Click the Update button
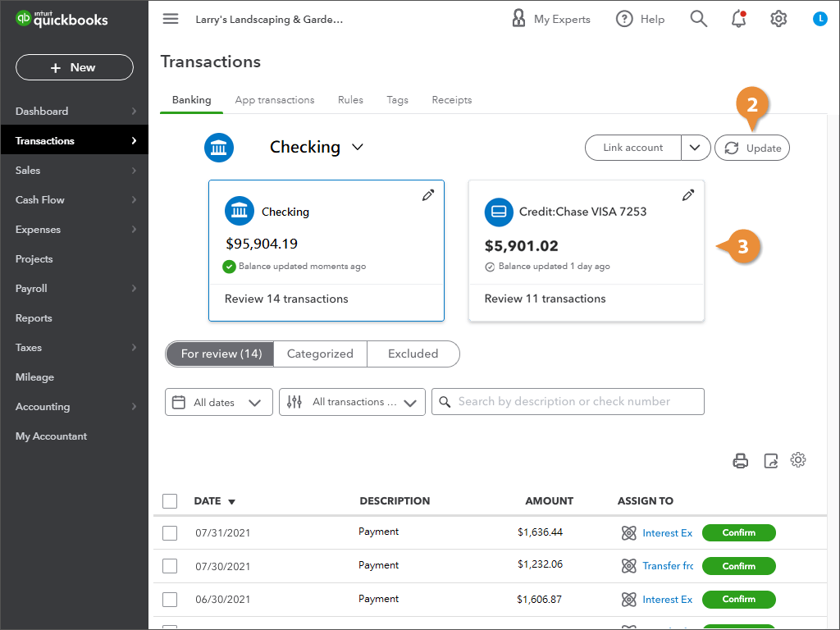Image resolution: width=840 pixels, height=630 pixels. tap(752, 148)
